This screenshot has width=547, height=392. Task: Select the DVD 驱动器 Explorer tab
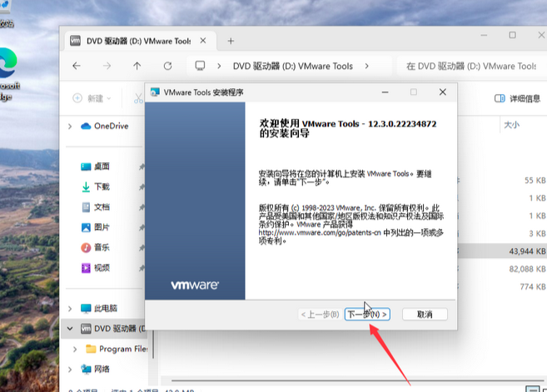point(137,41)
